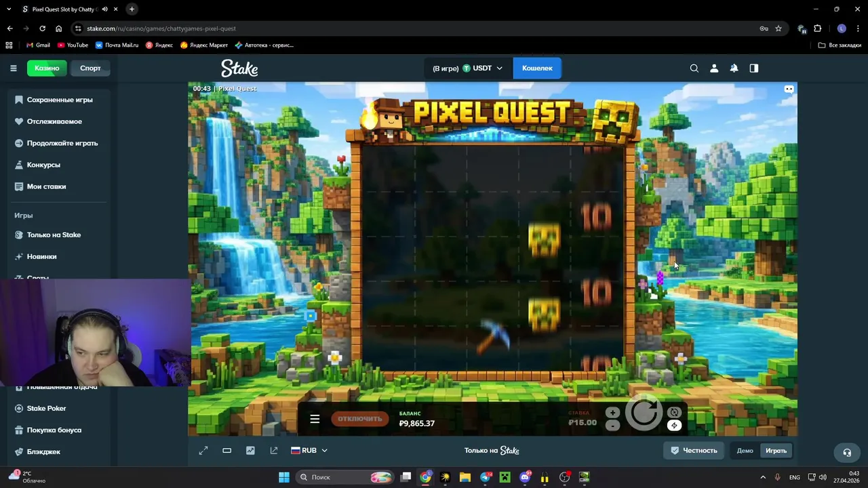868x488 pixels.
Task: Toggle the turbo lightning mode
Action: [x=674, y=426]
